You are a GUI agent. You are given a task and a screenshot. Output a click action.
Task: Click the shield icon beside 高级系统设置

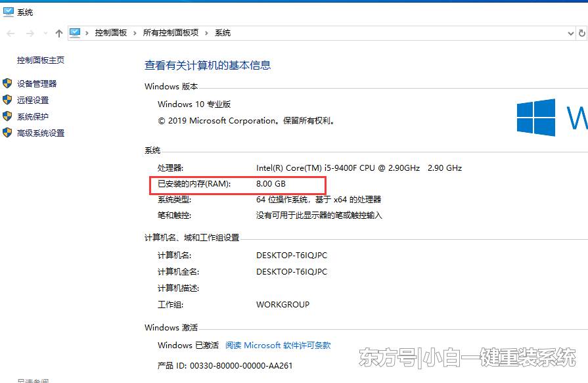coord(8,133)
